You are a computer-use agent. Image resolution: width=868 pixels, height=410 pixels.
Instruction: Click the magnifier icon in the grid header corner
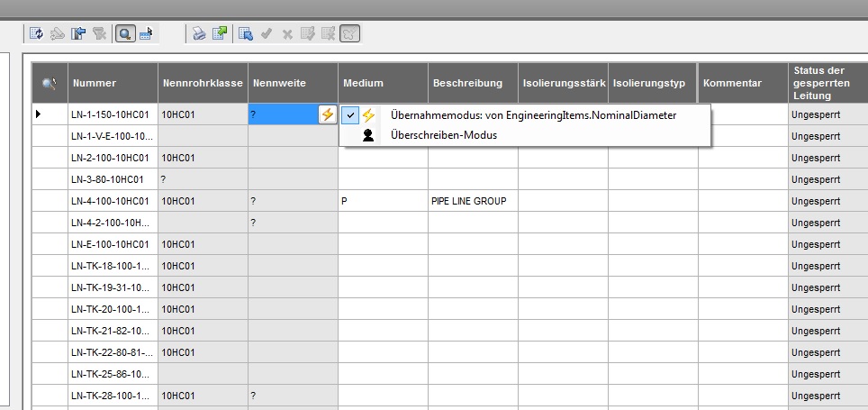pyautogui.click(x=50, y=83)
